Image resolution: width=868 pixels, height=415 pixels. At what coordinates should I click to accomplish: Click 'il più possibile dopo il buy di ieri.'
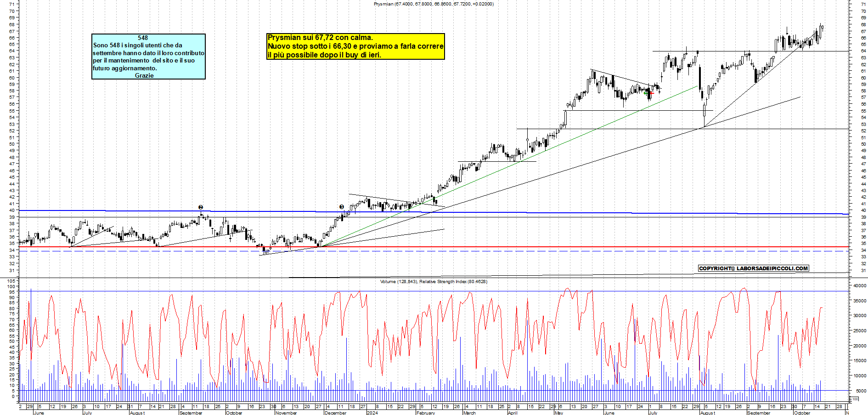point(324,55)
